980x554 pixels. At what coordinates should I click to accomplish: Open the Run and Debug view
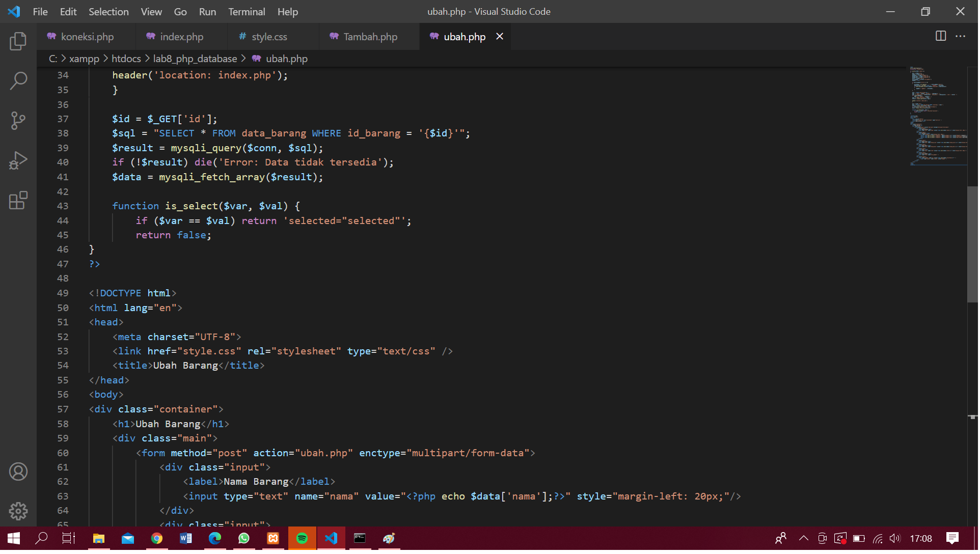point(18,160)
